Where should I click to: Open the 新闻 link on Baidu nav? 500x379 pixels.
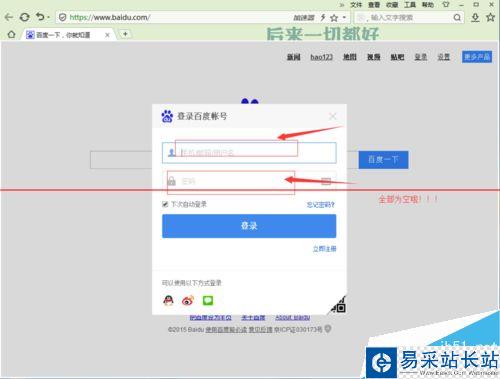(x=294, y=57)
